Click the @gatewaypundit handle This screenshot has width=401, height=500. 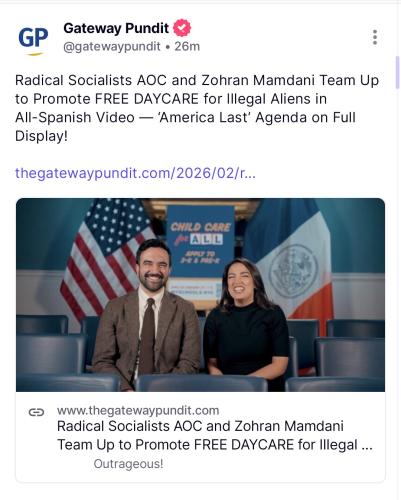point(112,47)
